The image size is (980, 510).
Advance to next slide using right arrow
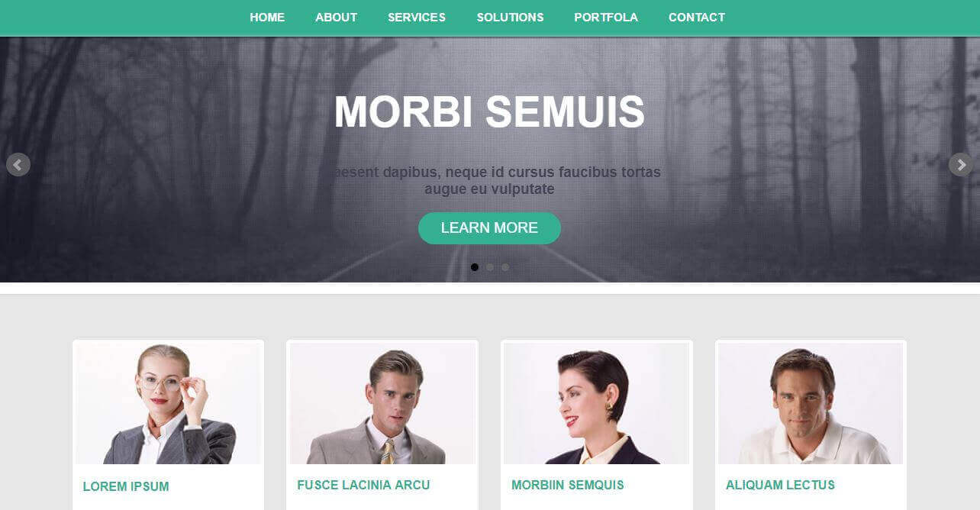tap(961, 165)
